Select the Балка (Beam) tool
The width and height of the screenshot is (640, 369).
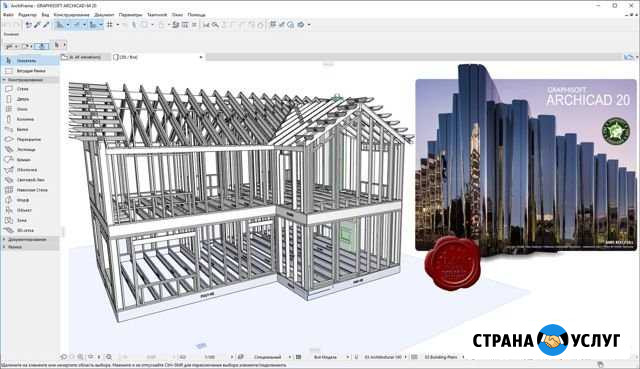[x=30, y=129]
